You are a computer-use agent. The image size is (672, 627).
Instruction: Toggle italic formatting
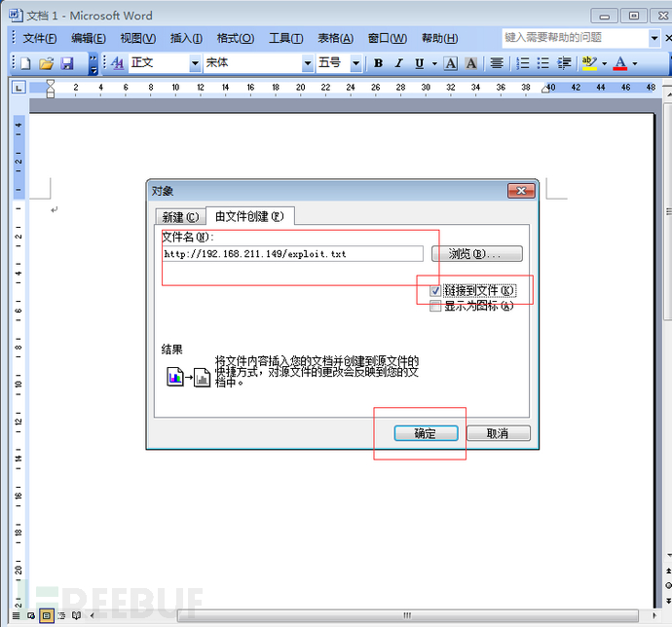pyautogui.click(x=398, y=63)
